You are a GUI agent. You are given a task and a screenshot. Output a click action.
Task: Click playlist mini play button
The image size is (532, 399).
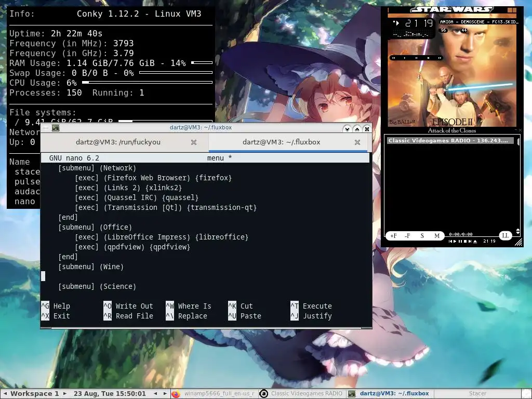pyautogui.click(x=455, y=242)
